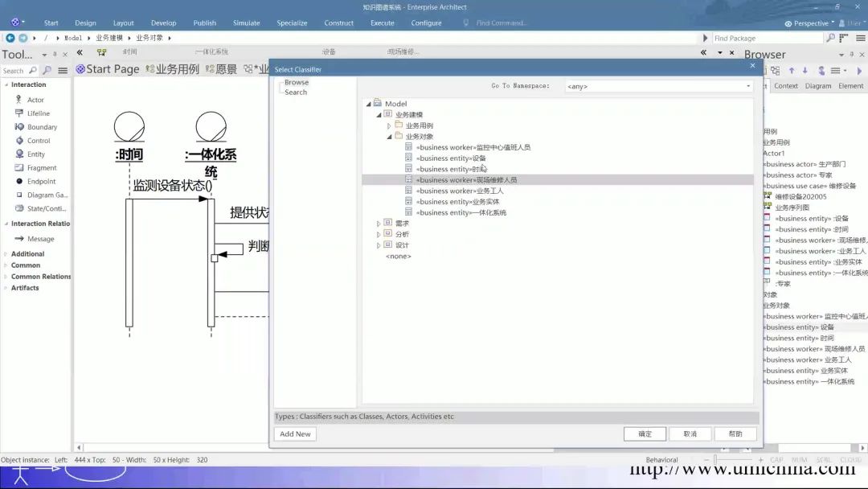
Task: Switch to the 业务用例 diagram tab
Action: click(x=172, y=69)
